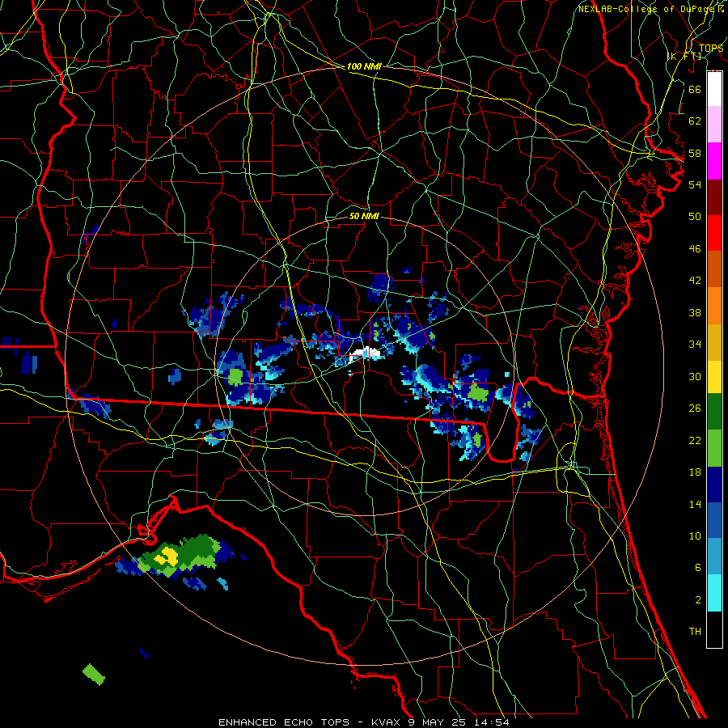
Task: Click the 26 legend label
Action: coord(695,408)
